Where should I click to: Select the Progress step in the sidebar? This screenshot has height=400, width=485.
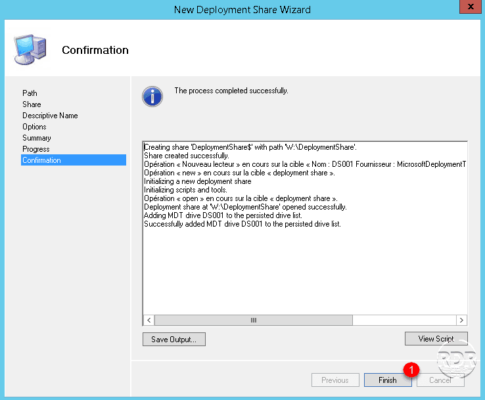click(36, 149)
